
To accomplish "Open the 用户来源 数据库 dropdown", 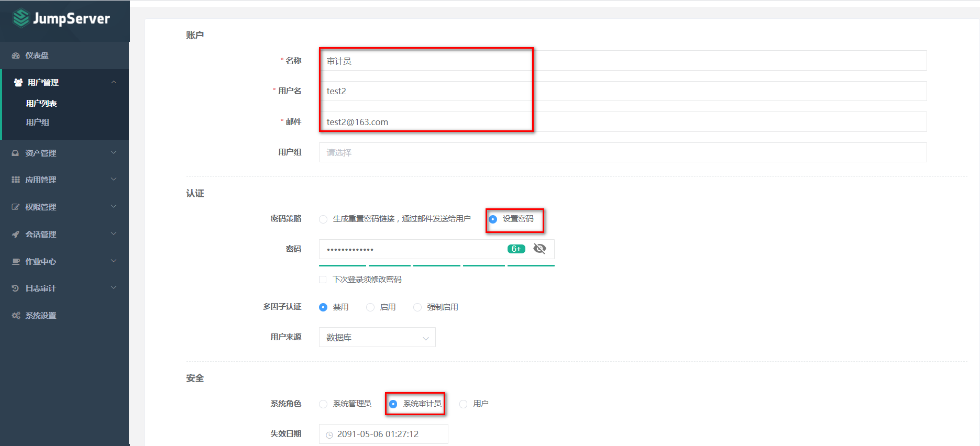I will pos(377,337).
